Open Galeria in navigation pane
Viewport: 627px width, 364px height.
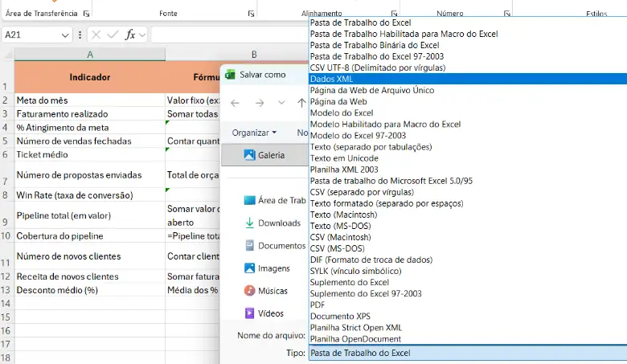[264, 155]
